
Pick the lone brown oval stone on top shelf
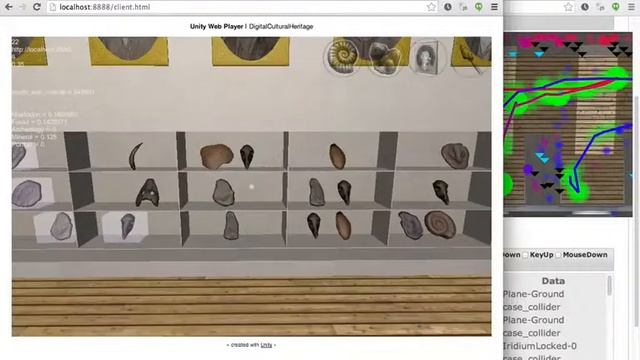coord(338,156)
